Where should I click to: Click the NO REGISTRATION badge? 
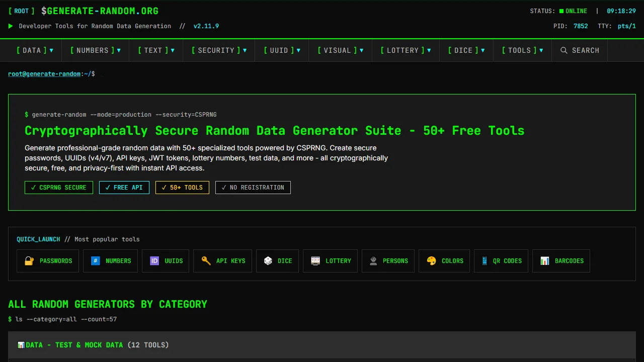coord(253,187)
